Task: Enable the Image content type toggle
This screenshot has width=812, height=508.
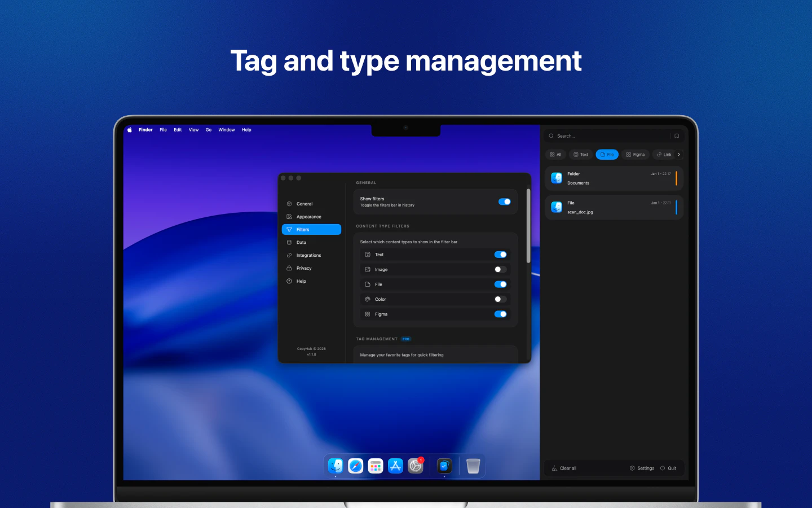Action: [x=499, y=269]
